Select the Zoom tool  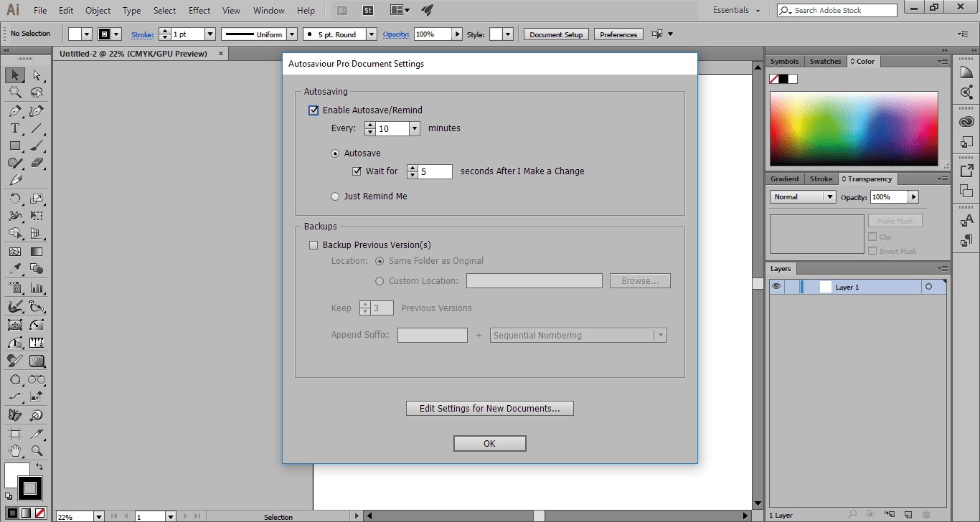tap(37, 451)
